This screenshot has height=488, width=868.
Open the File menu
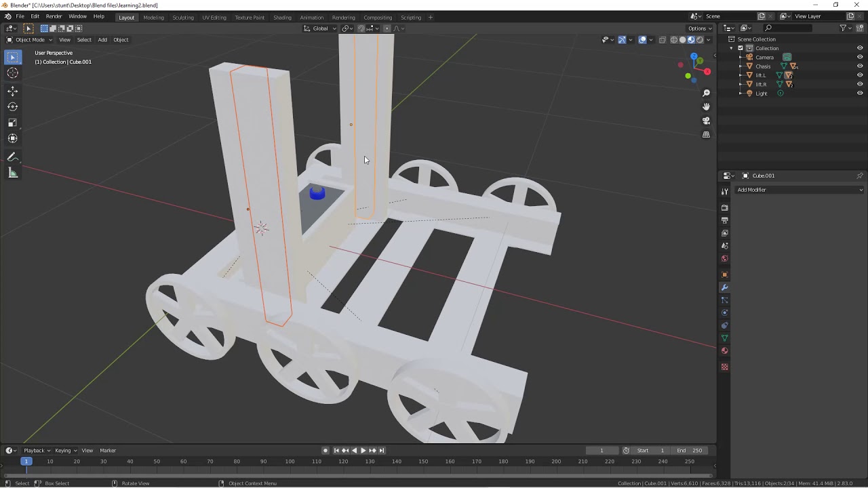click(x=20, y=17)
